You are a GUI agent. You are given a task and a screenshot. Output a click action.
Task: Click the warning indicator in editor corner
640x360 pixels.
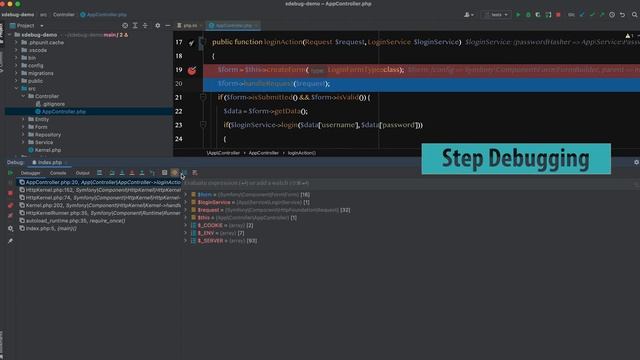629,36
